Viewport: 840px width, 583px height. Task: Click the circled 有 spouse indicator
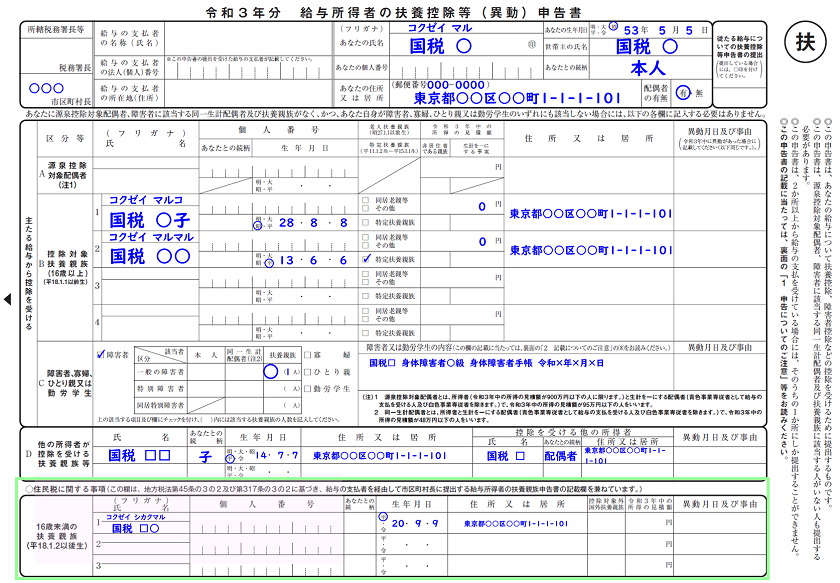682,92
